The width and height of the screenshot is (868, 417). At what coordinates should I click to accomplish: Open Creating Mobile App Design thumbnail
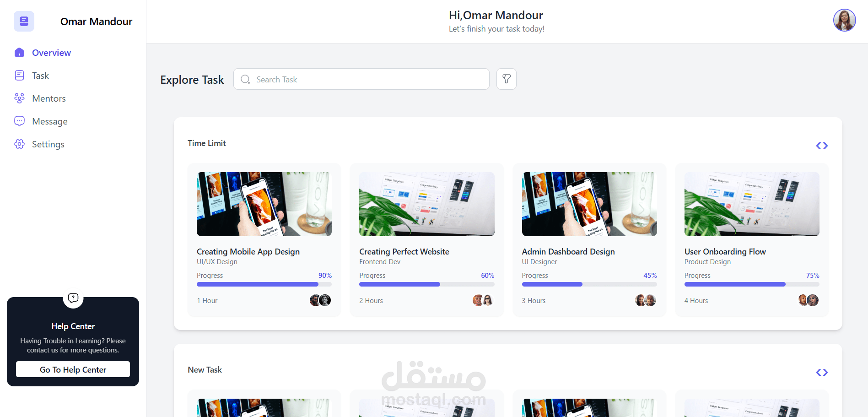(264, 204)
